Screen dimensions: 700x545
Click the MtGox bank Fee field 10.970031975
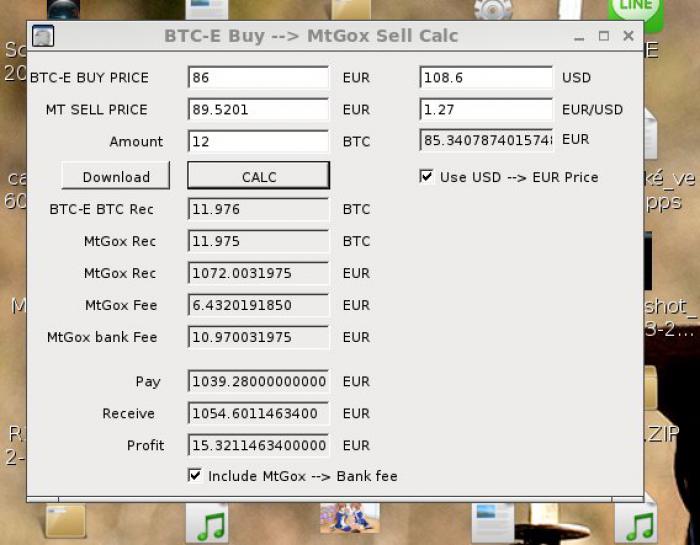(x=258, y=337)
